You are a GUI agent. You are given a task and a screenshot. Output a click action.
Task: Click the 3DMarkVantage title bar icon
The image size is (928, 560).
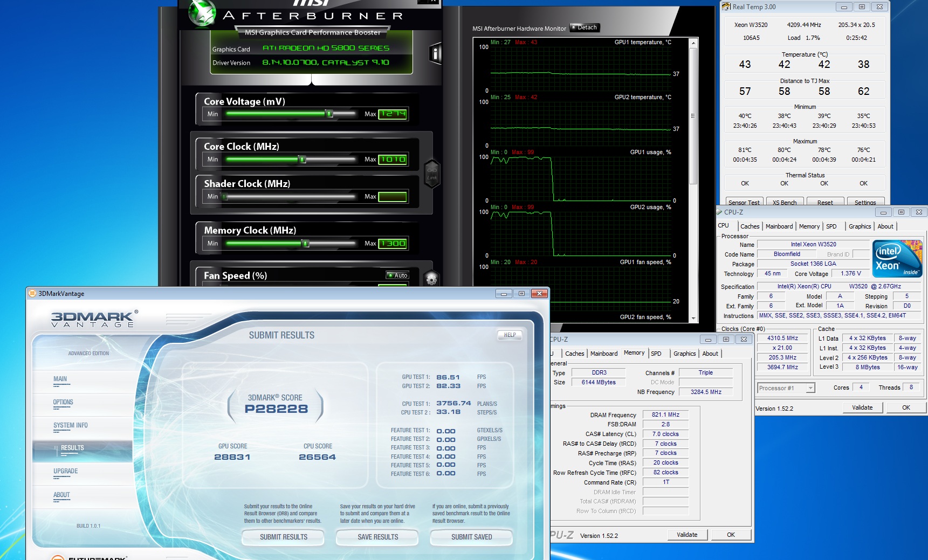pos(32,294)
